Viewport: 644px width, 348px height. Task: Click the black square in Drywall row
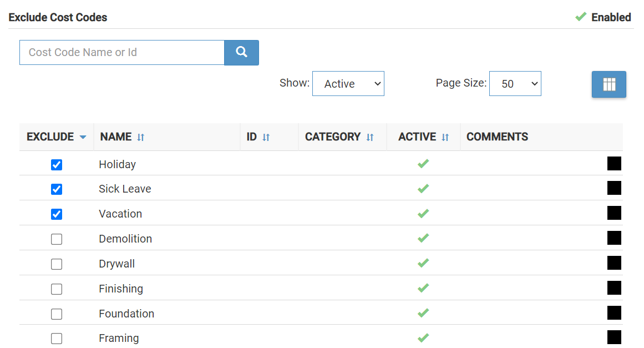[x=614, y=263]
